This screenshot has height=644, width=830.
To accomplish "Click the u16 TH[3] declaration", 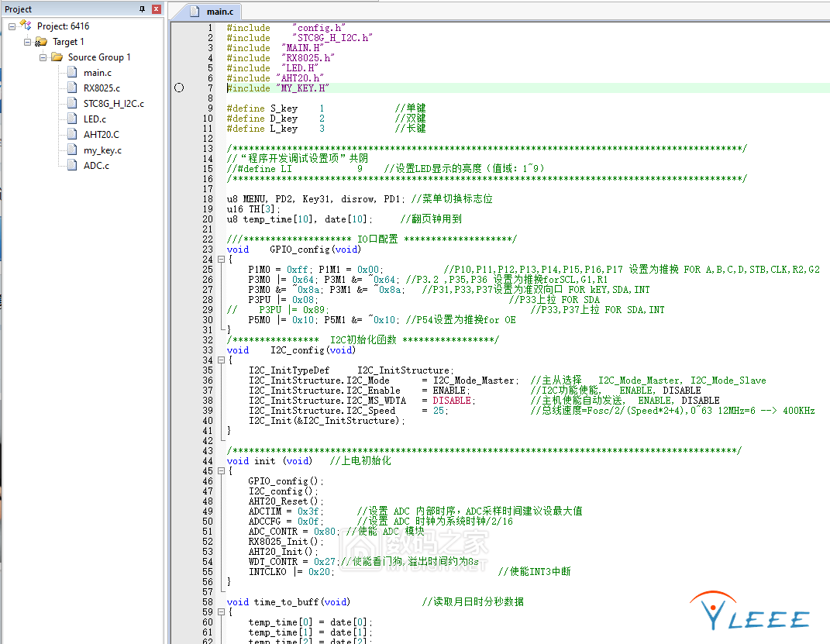I will 253,209.
